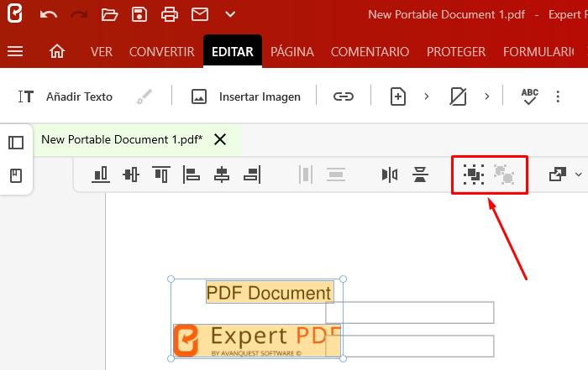Select the PDF Document text object

click(270, 292)
